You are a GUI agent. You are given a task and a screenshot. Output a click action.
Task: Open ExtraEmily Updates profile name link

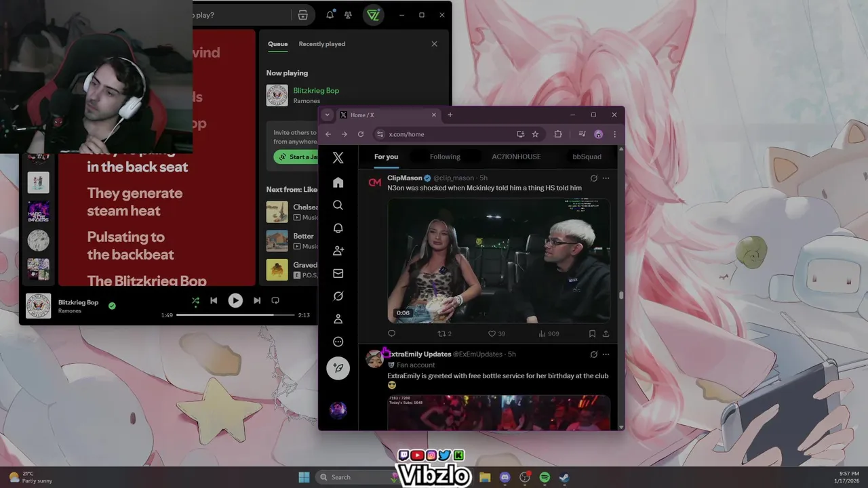(x=419, y=354)
